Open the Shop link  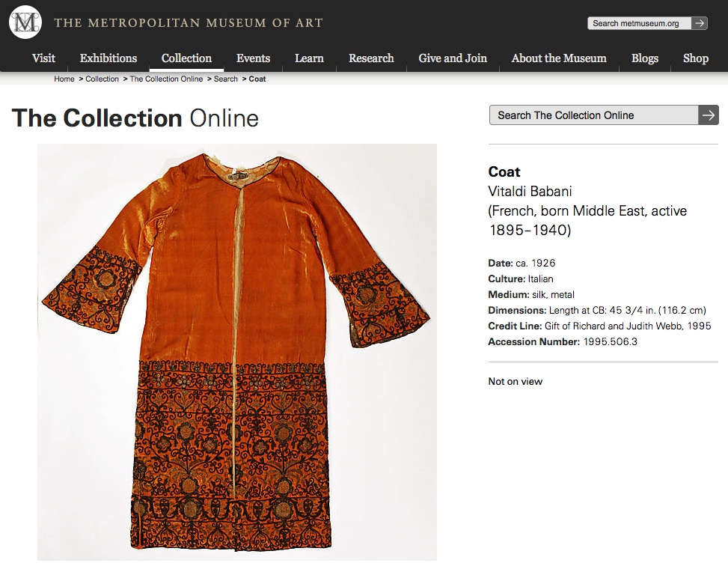pos(696,58)
